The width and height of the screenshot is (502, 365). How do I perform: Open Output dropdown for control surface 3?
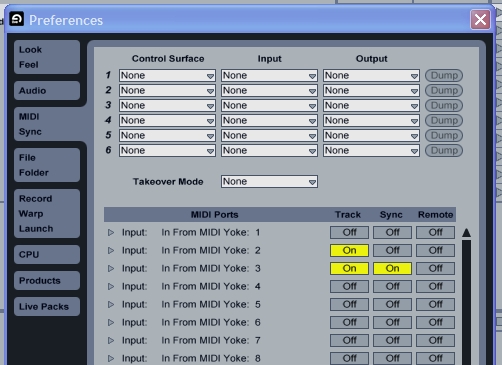tap(371, 106)
